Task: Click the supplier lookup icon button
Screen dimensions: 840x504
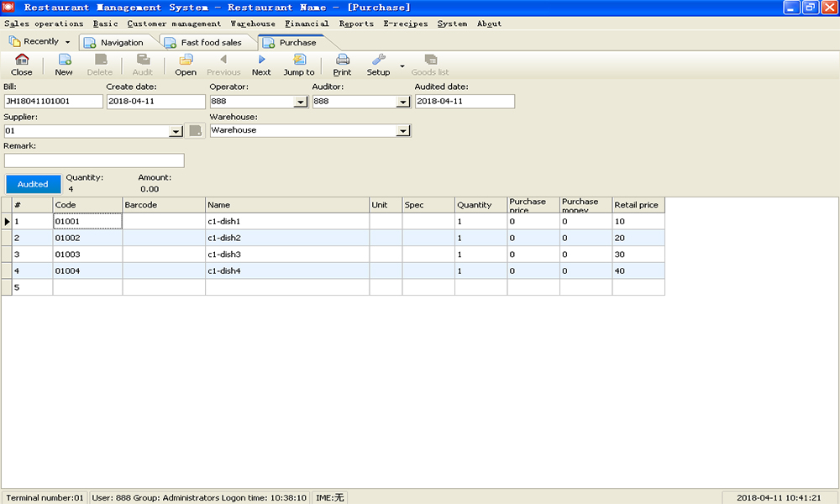Action: 195,131
